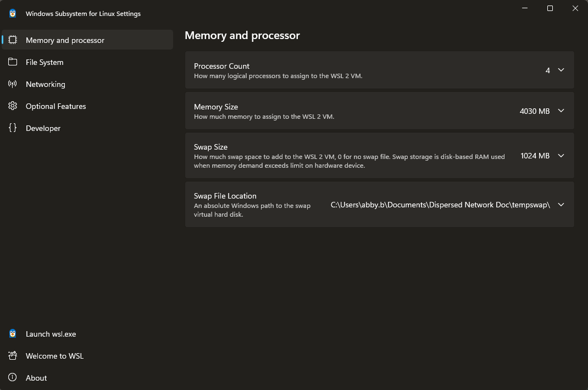The image size is (588, 390).
Task: Click the Swap File Location title
Action: [x=225, y=196]
